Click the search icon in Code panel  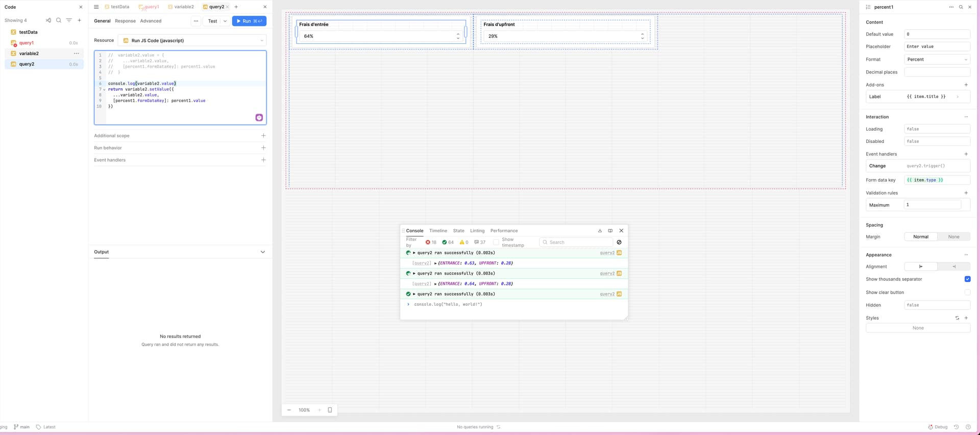click(x=59, y=20)
